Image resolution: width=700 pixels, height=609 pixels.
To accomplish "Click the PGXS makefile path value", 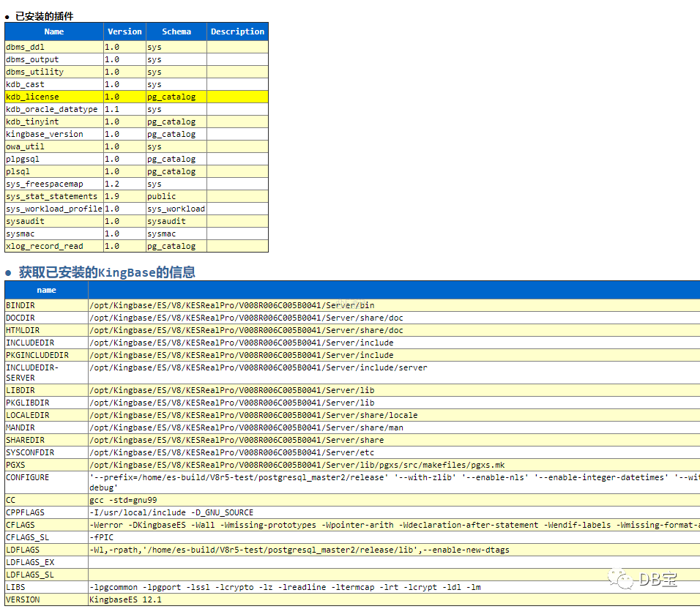I will [x=297, y=465].
